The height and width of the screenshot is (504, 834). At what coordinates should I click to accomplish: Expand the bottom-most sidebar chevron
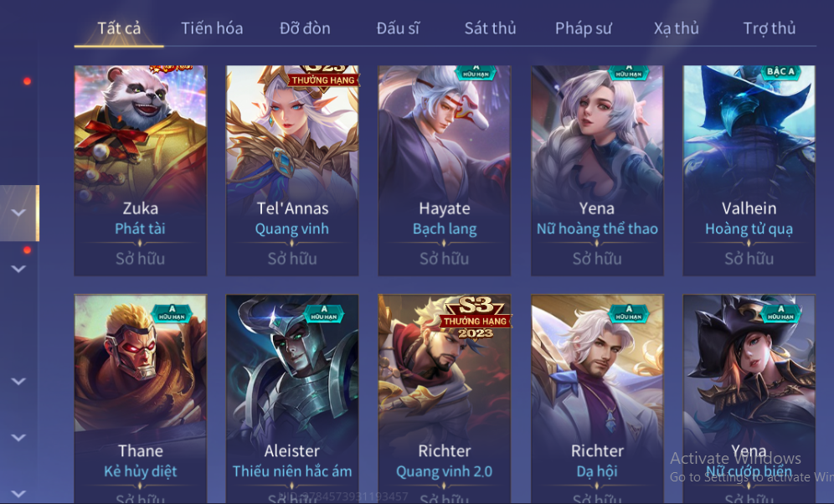[18, 493]
